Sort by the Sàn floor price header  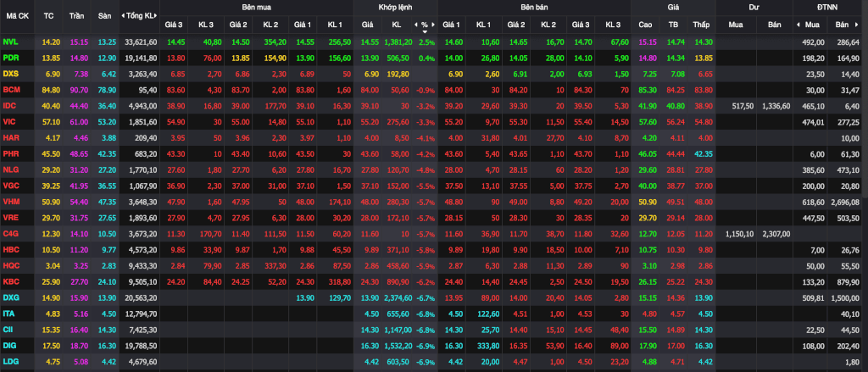click(x=104, y=15)
